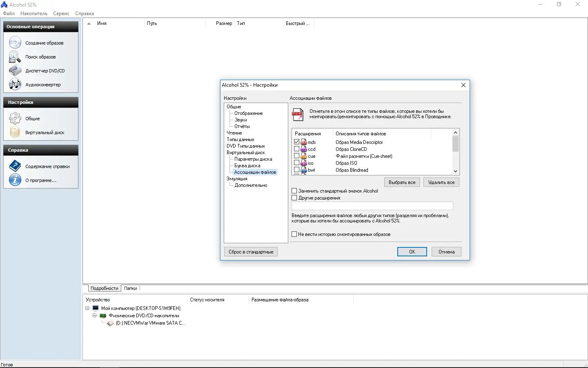Click the extensions list scroll-down arrow
588x368 pixels.
coord(456,171)
